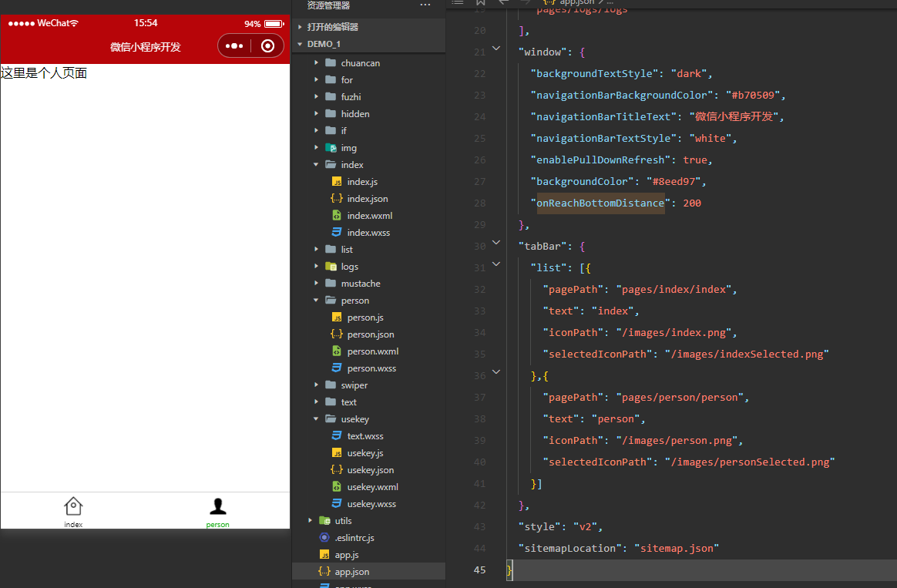Image resolution: width=897 pixels, height=588 pixels.
Task: Fold the "list" array at line 31
Action: click(496, 264)
